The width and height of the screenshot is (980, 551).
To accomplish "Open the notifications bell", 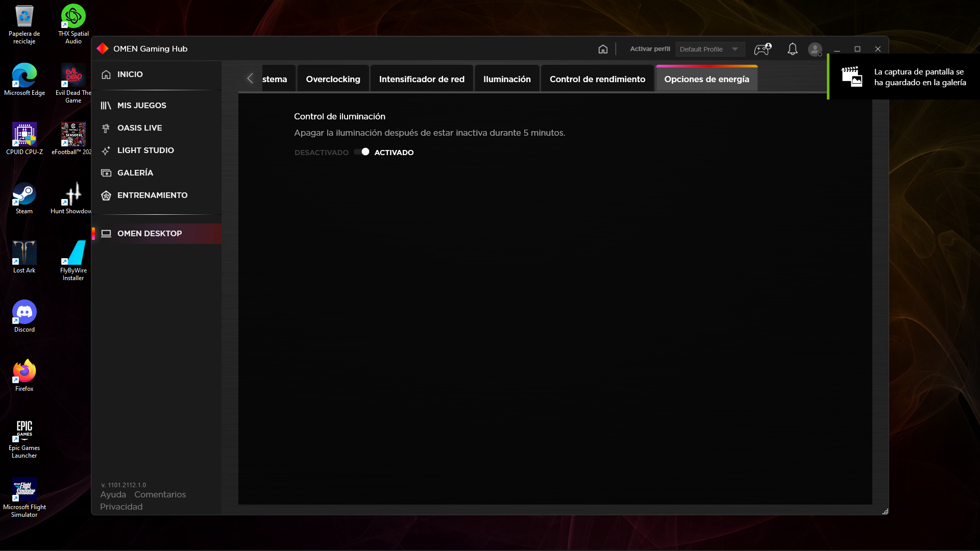I will point(792,49).
